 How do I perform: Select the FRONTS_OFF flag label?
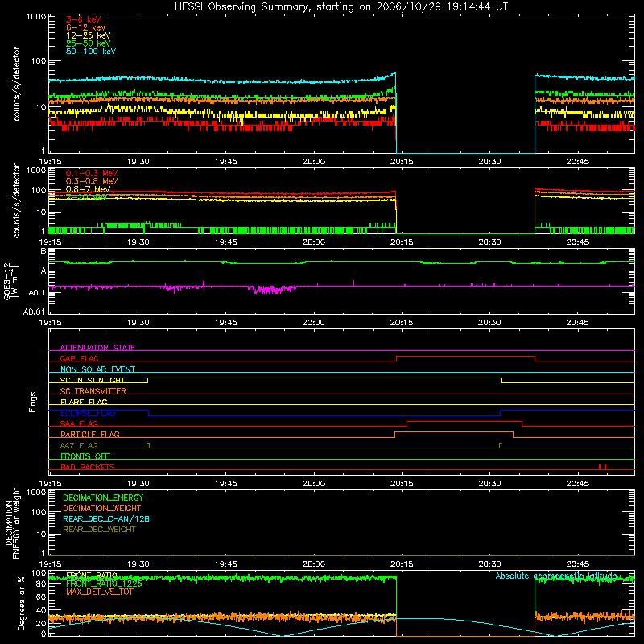click(85, 456)
